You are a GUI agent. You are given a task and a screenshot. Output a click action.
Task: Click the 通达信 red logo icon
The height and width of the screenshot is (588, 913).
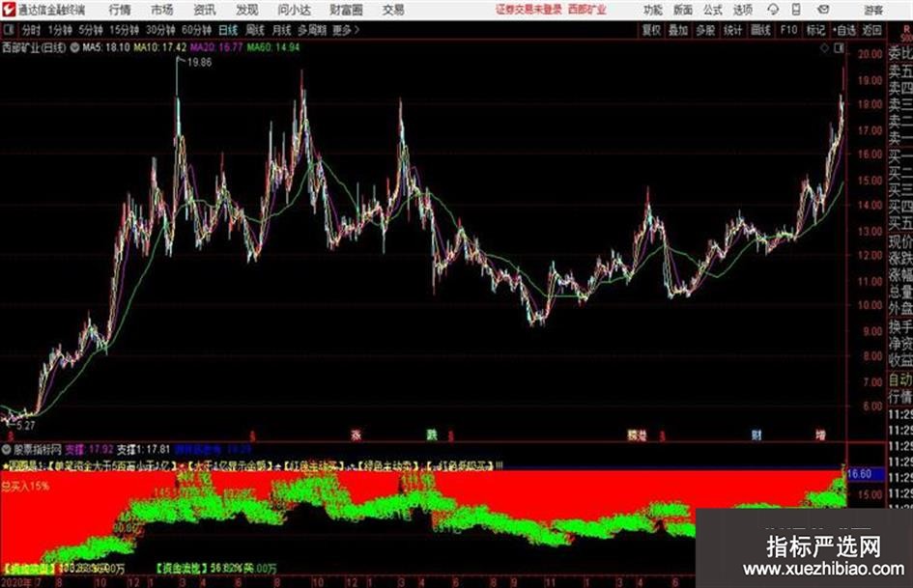tap(9, 10)
